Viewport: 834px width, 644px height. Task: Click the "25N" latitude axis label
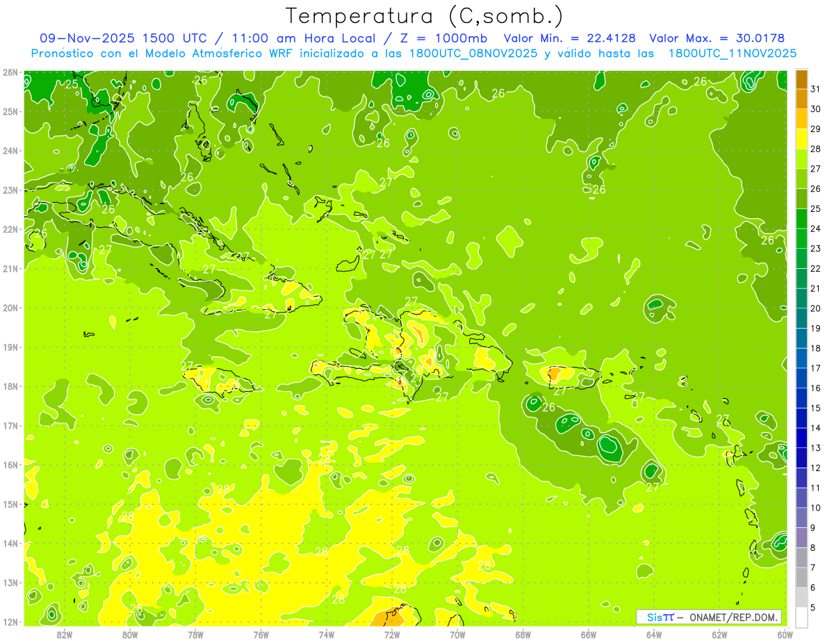[x=10, y=112]
